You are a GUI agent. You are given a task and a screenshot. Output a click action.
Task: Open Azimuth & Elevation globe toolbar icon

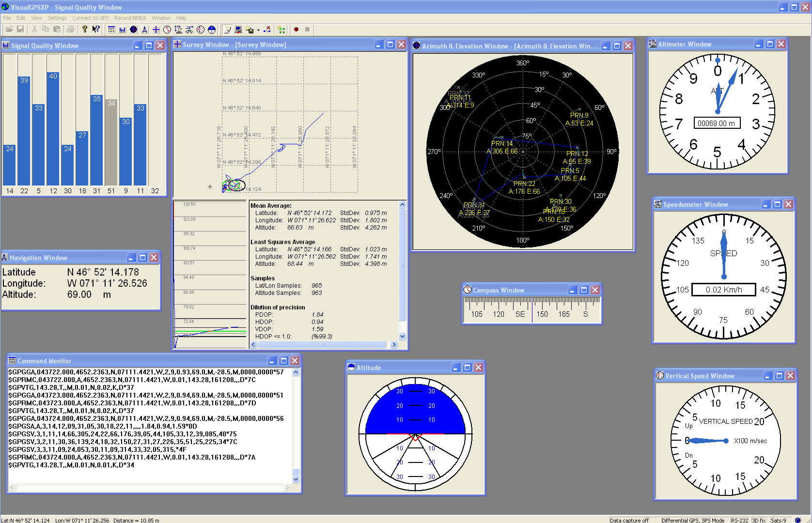(134, 30)
